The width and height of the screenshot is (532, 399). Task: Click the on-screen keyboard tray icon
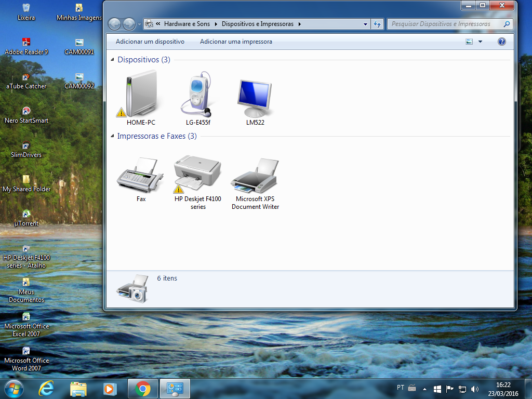[412, 388]
